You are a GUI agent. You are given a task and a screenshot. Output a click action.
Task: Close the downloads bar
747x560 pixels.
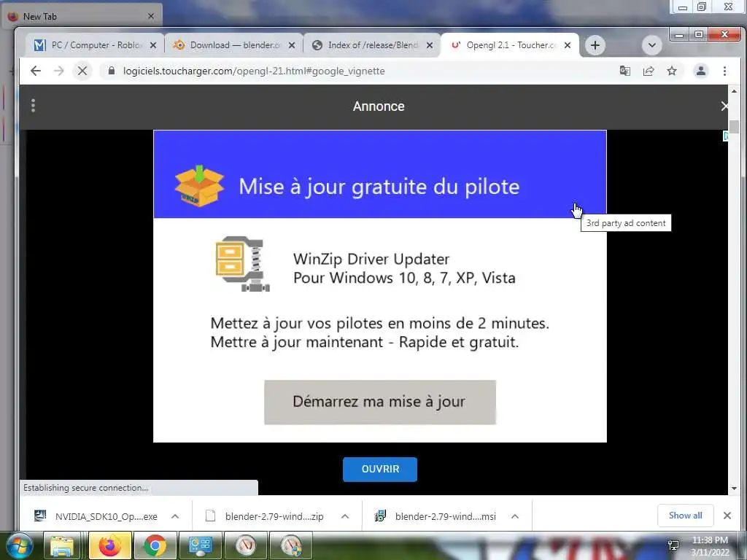point(727,516)
